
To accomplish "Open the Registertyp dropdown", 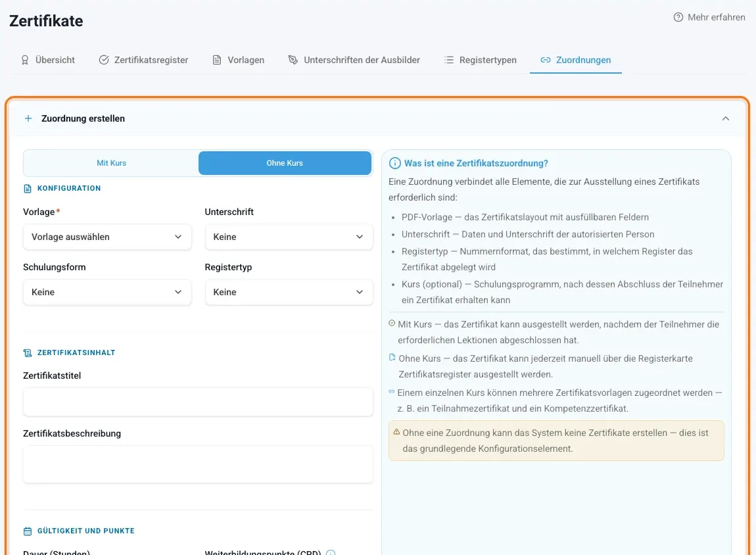I will (x=289, y=292).
